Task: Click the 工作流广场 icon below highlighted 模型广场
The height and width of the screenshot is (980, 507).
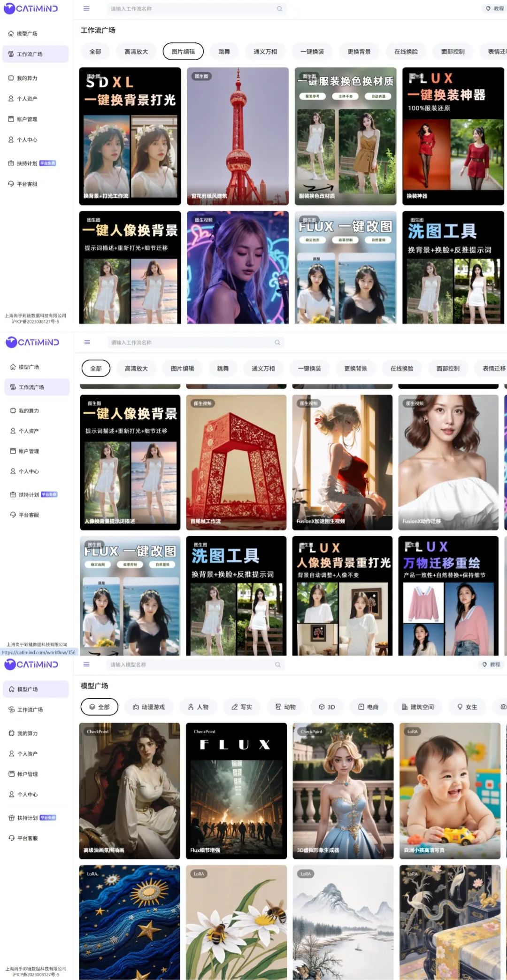Action: point(12,710)
